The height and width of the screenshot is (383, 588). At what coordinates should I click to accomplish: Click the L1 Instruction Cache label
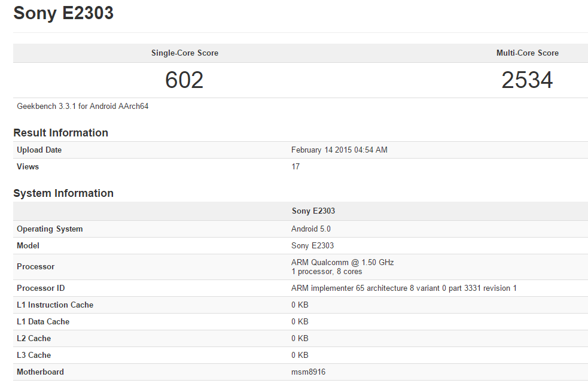(x=55, y=305)
